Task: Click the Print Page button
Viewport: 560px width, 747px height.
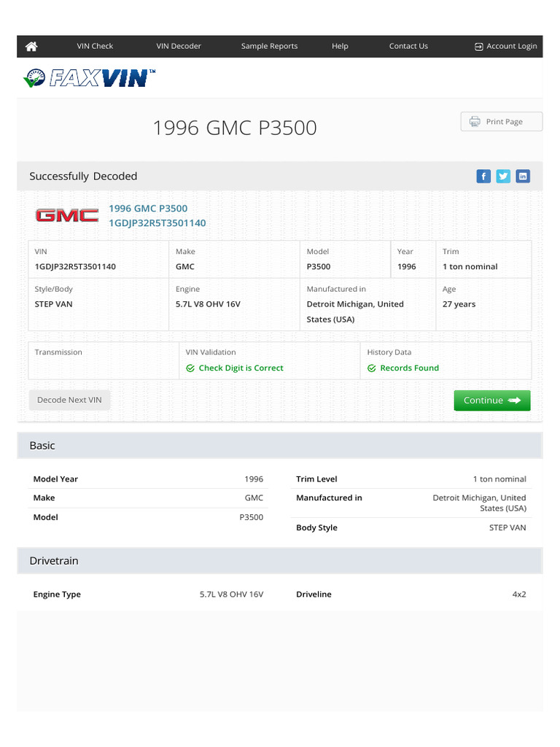Action: point(502,122)
